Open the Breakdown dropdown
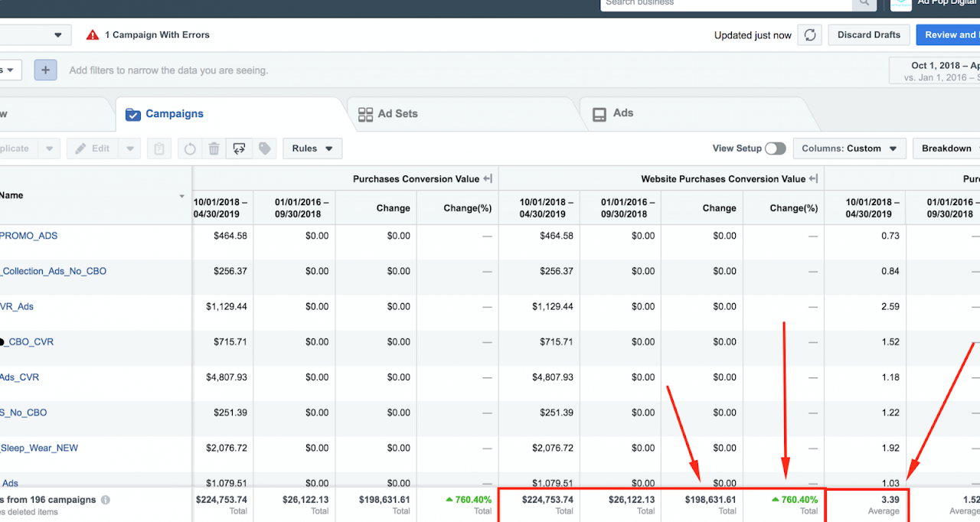Viewport: 980px width, 522px height. (946, 148)
